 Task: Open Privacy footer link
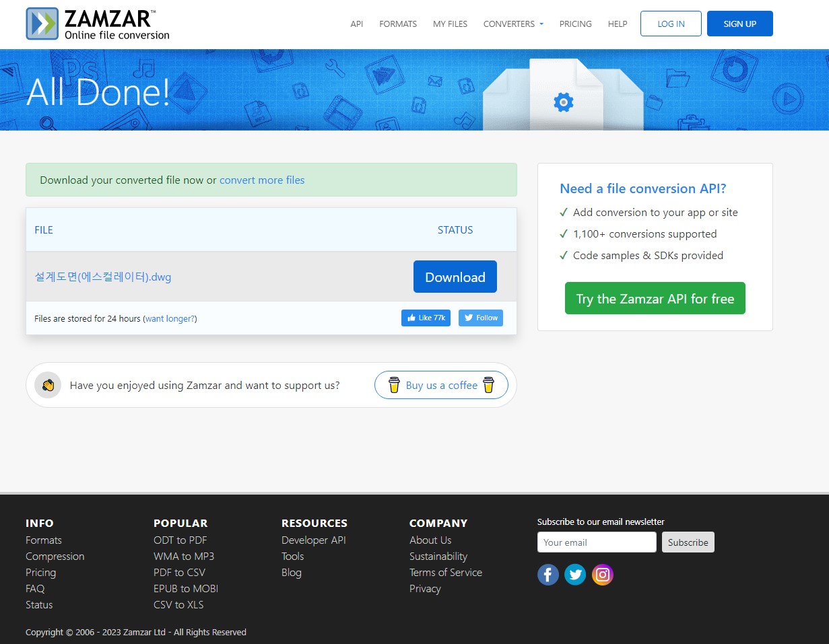coord(426,588)
